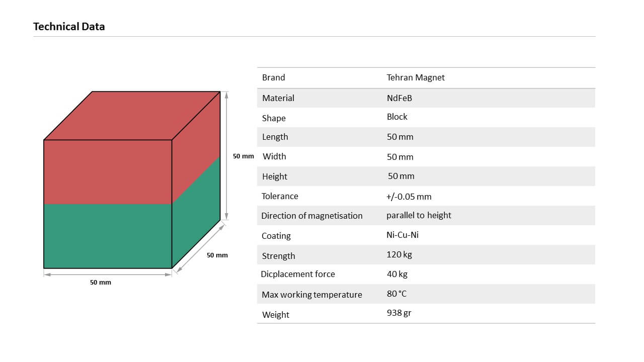Click the Direction of magnetisation label
This screenshot has width=644, height=362.
(x=312, y=216)
